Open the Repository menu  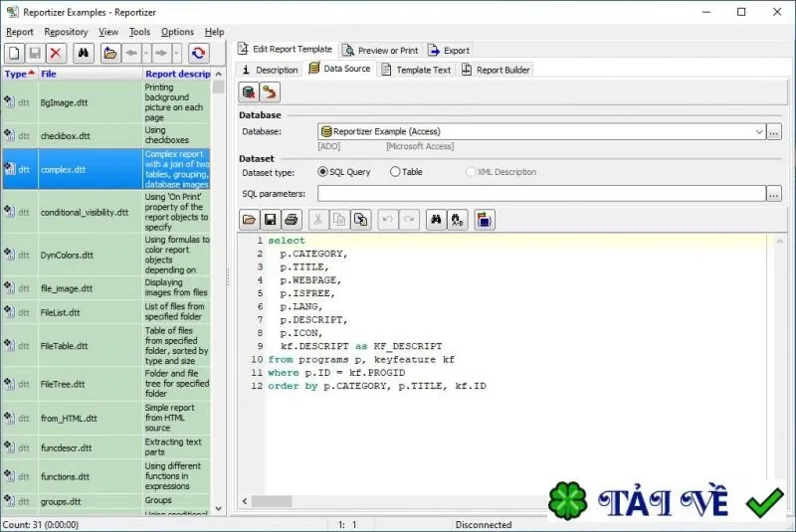tap(66, 32)
